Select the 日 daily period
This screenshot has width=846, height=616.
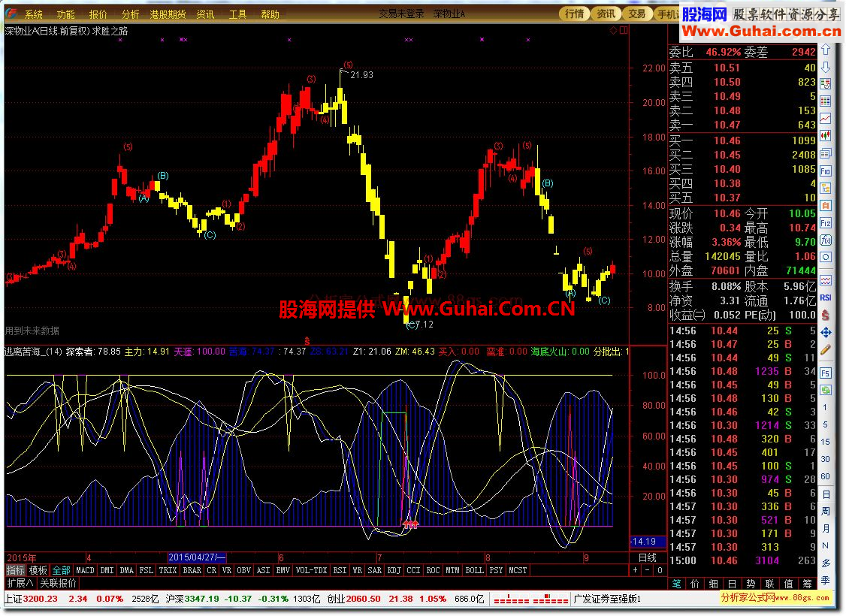826,494
